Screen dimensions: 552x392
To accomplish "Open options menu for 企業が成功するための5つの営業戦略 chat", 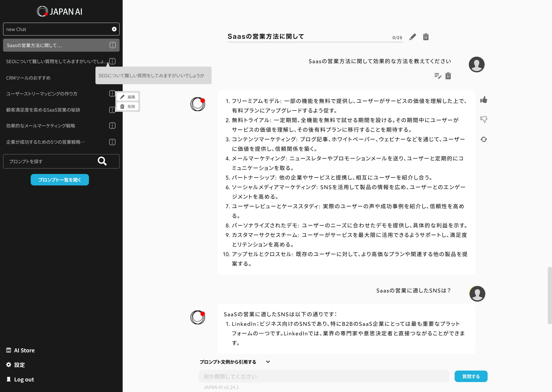I will click(112, 142).
